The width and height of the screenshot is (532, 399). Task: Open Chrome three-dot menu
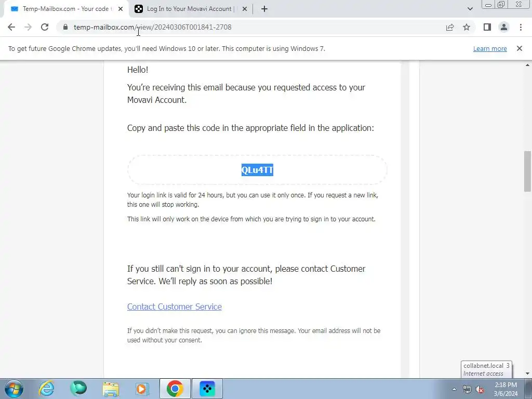point(521,27)
